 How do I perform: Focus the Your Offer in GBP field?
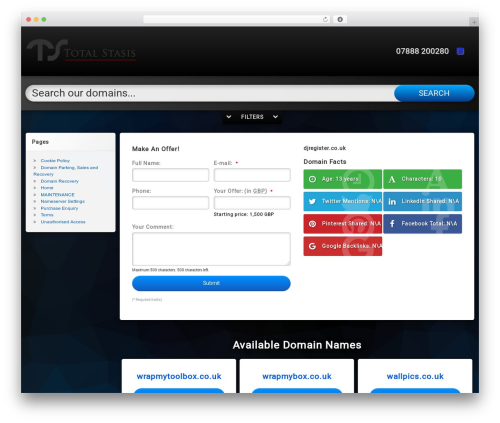252,203
